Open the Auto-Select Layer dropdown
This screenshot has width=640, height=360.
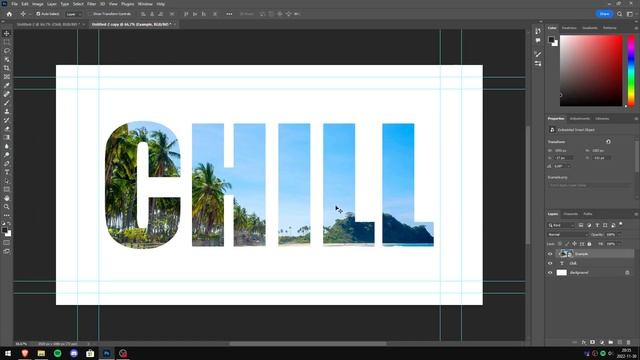tap(74, 14)
